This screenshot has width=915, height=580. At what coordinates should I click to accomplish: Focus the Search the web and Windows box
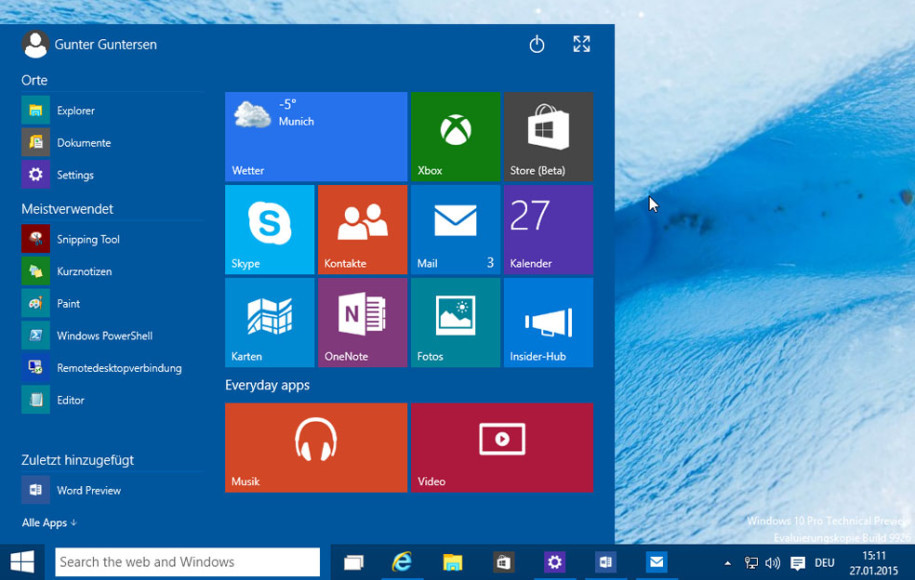coord(187,562)
